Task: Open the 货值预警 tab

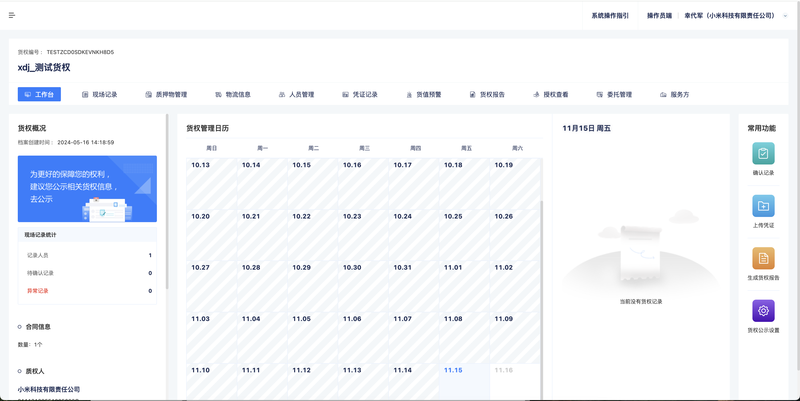Action: click(423, 94)
